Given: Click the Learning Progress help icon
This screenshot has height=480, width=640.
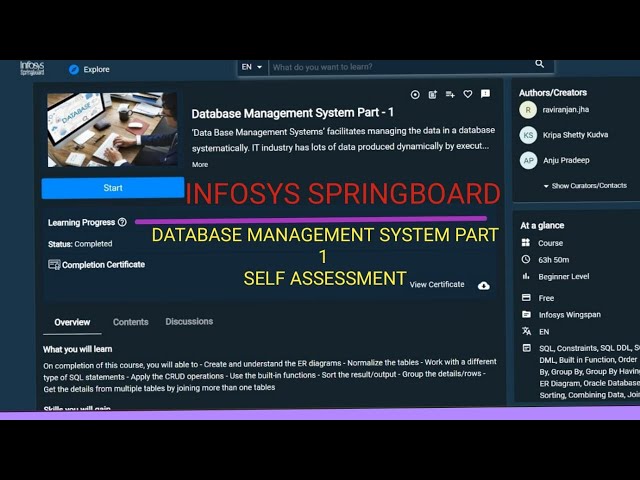Looking at the screenshot, I should pos(122,222).
